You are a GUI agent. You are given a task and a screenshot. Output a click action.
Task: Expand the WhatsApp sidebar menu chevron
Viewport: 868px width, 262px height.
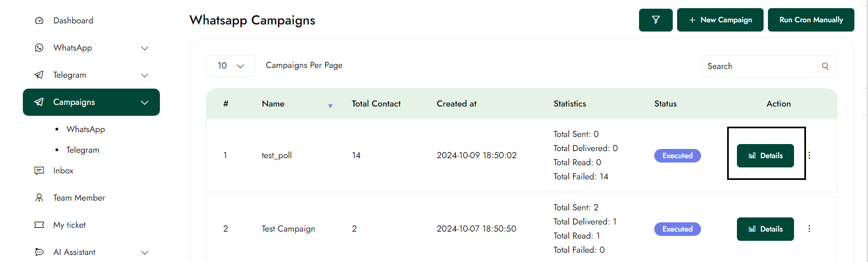pyautogui.click(x=145, y=48)
